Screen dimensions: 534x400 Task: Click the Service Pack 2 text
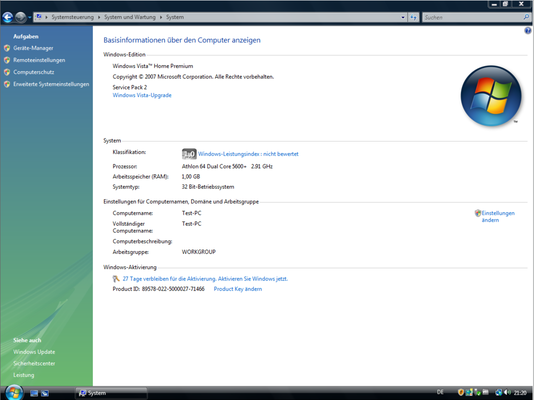click(130, 87)
